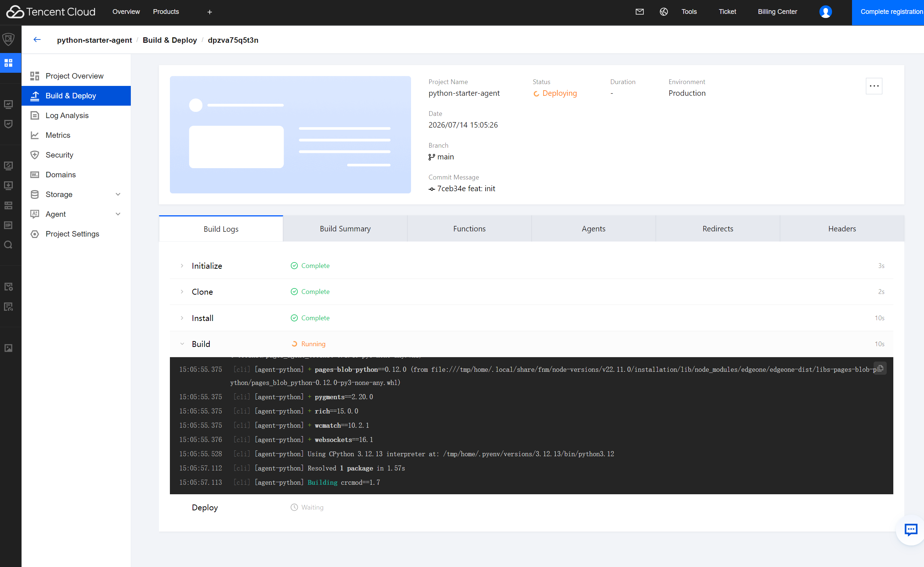Click the shield icon atop left rail

(8, 39)
